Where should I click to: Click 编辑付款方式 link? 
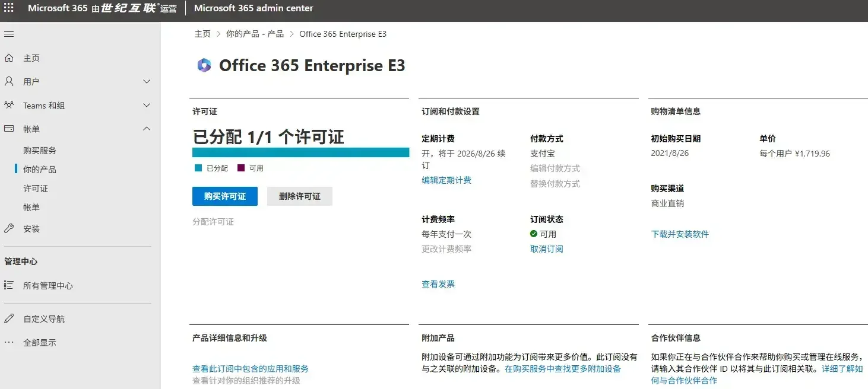(555, 168)
